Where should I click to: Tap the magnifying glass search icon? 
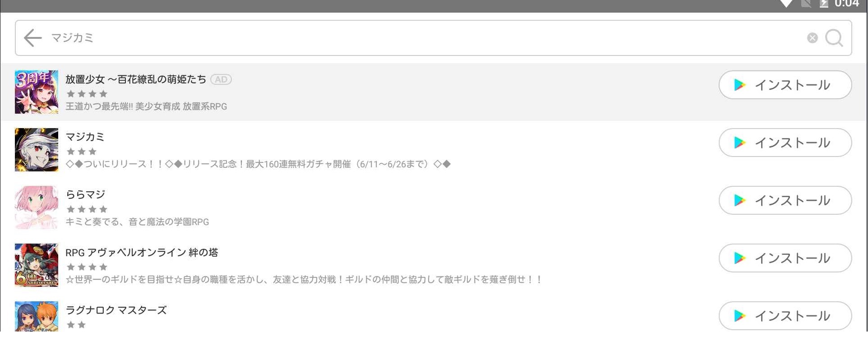click(834, 38)
